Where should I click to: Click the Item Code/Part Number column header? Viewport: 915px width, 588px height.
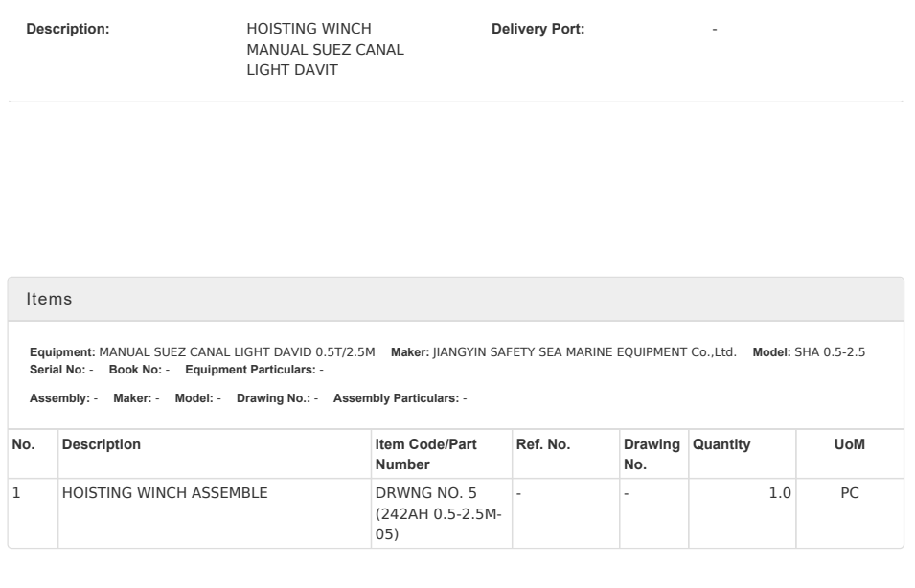(x=425, y=454)
